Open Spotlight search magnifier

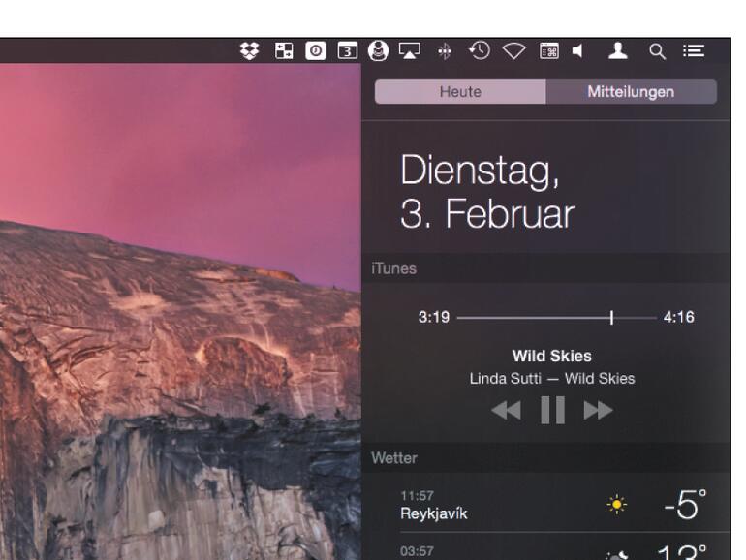[657, 51]
